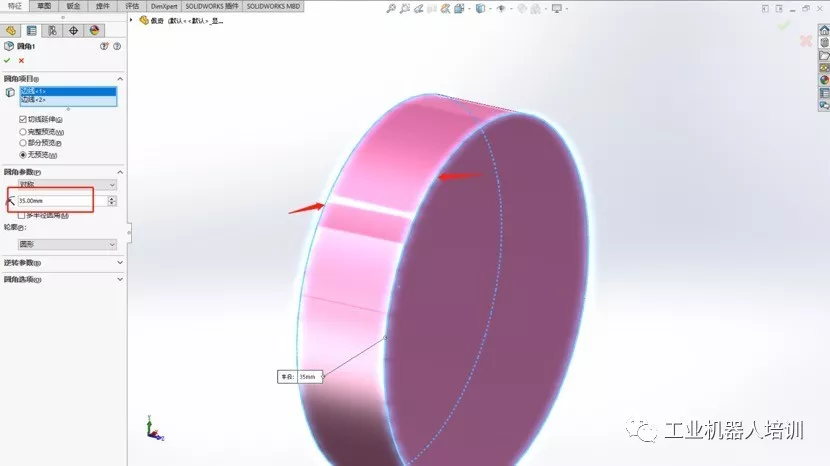Accept the fillet with the green checkmark
This screenshot has width=830, height=466.
pyautogui.click(x=7, y=61)
